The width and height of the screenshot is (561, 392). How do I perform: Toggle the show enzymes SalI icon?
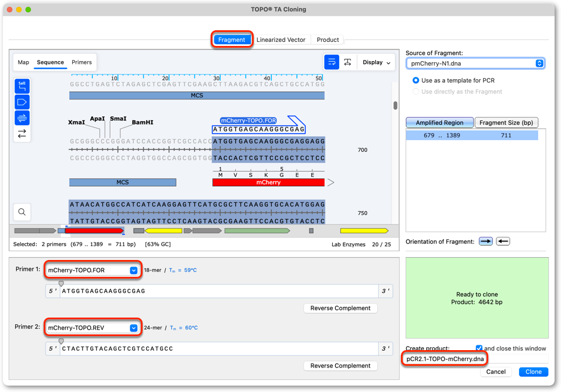click(x=22, y=86)
